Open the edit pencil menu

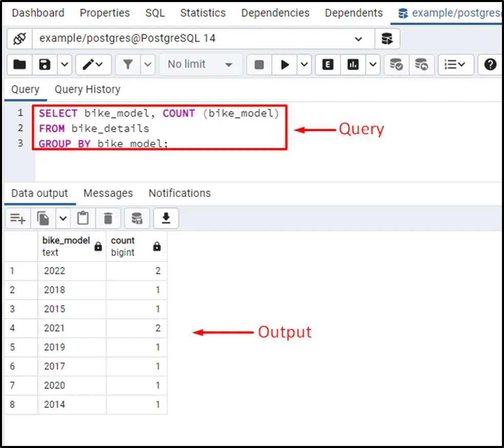(93, 65)
